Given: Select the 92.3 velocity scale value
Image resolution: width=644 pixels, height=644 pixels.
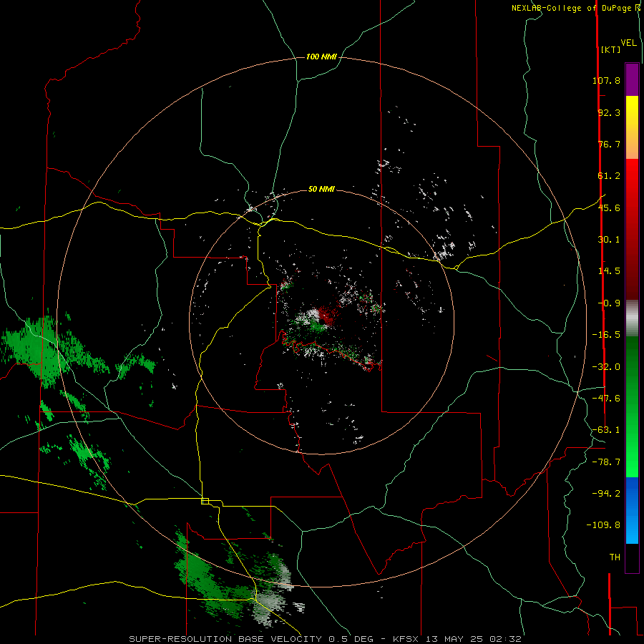Looking at the screenshot, I should 609,112.
